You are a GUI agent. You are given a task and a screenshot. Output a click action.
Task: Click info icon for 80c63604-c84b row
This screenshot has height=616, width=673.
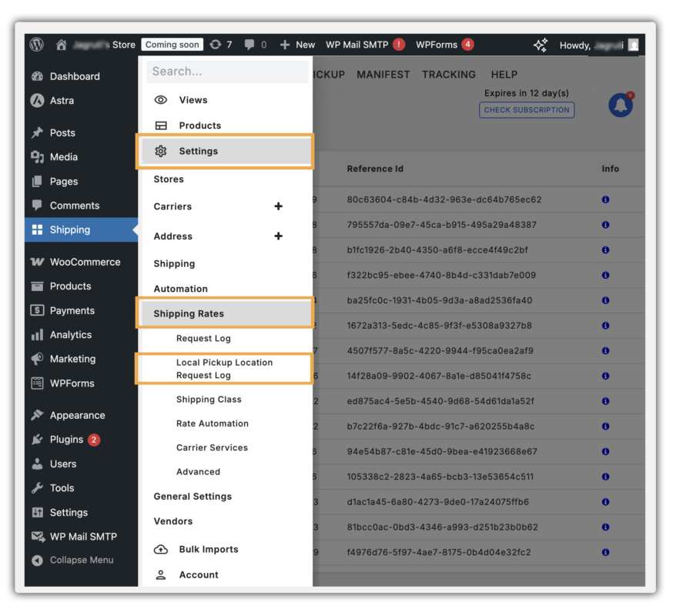[605, 199]
